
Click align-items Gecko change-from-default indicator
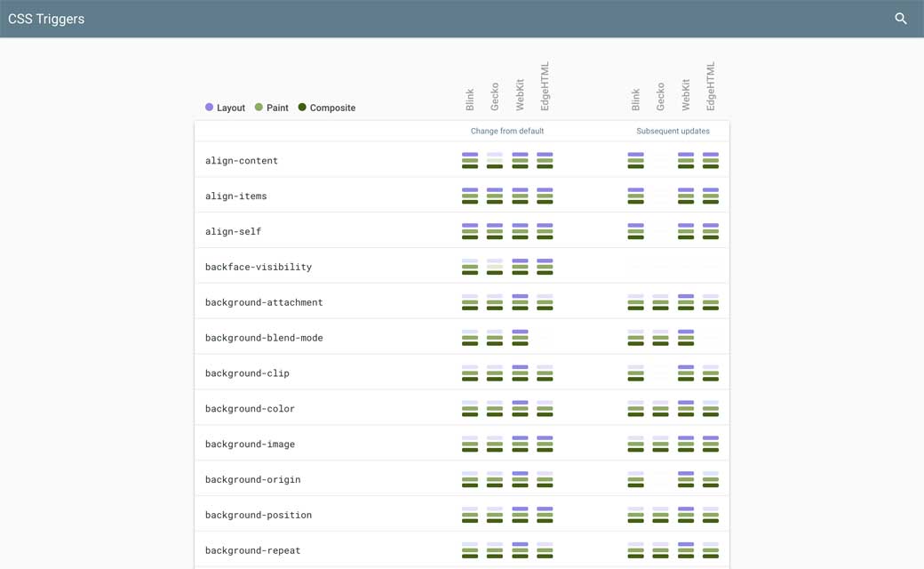[495, 196]
